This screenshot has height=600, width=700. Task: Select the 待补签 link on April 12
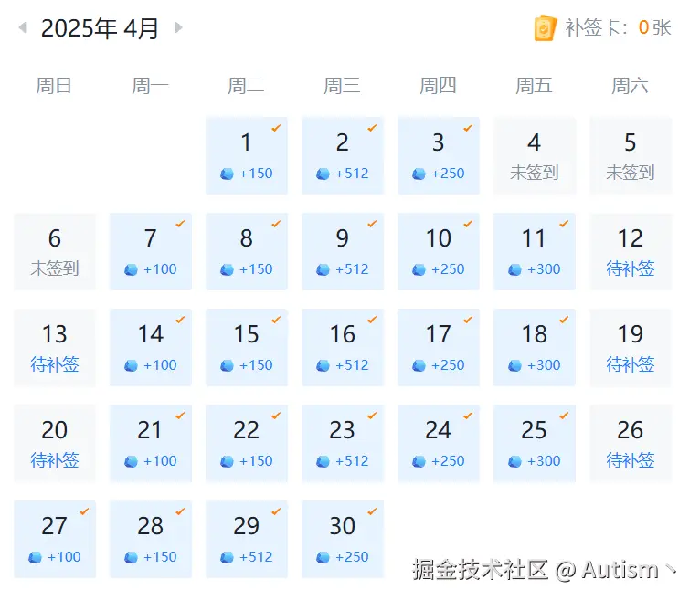(x=631, y=268)
